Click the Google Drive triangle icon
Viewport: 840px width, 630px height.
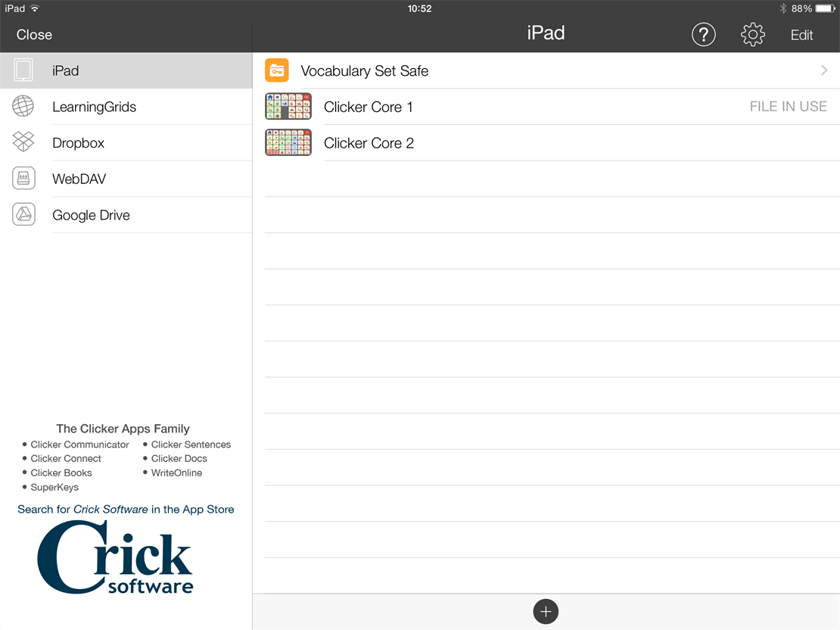tap(23, 214)
